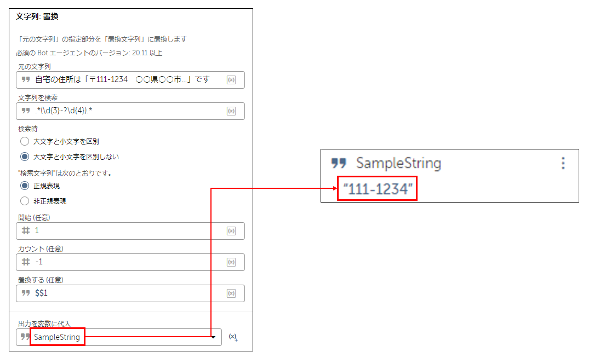Viewport: 594px width, 364px height.
Task: Click the 出力を変数に代入 label
Action: [44, 323]
